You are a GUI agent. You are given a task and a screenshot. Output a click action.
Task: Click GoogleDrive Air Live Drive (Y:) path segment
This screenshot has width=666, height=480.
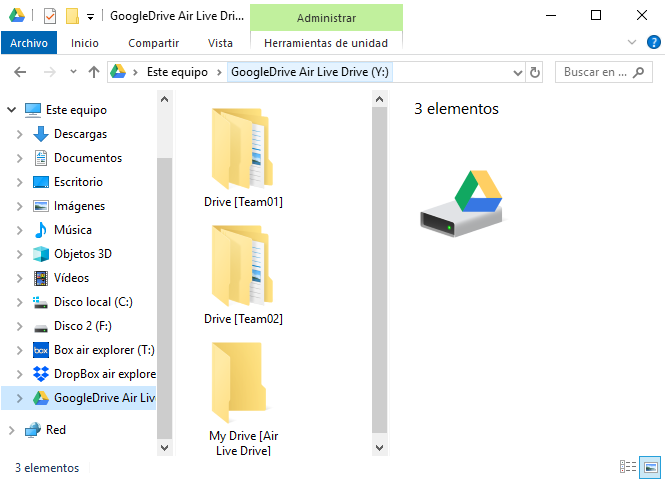click(310, 72)
